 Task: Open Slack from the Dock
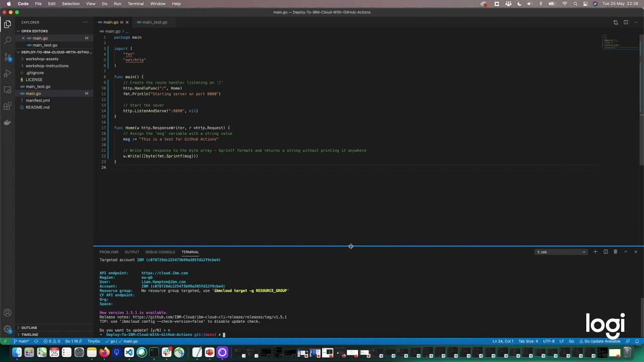click(x=167, y=352)
